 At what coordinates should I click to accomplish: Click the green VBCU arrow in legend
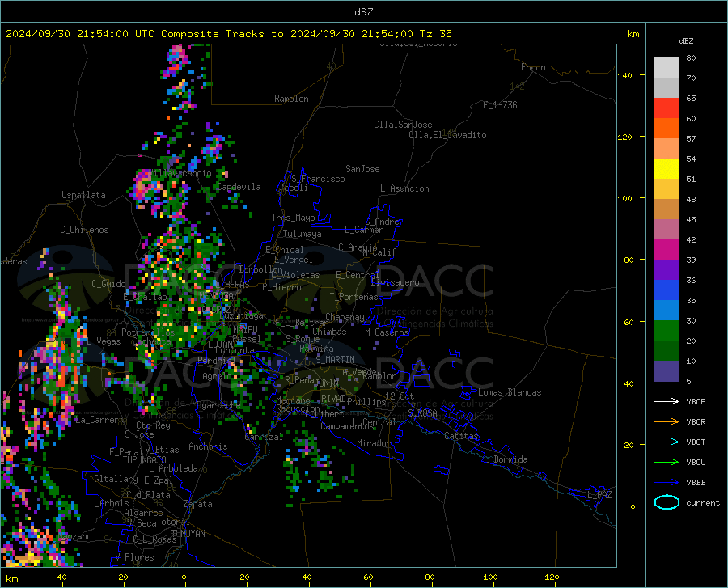click(667, 463)
